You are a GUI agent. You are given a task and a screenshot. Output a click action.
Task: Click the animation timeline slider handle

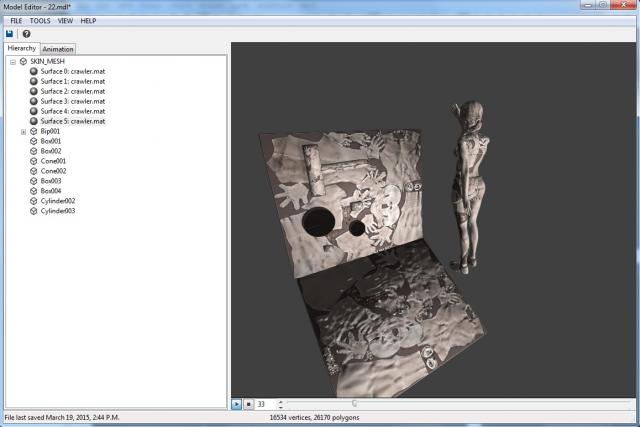click(x=355, y=404)
